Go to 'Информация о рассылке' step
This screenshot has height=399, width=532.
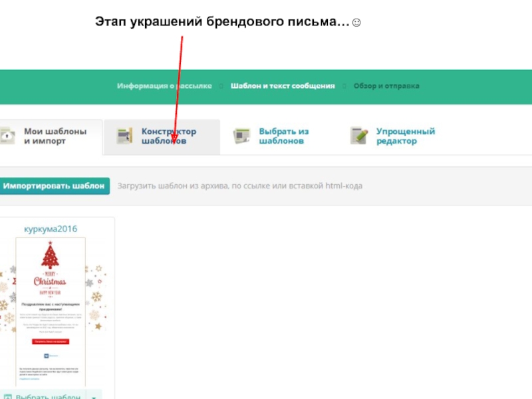pos(164,86)
